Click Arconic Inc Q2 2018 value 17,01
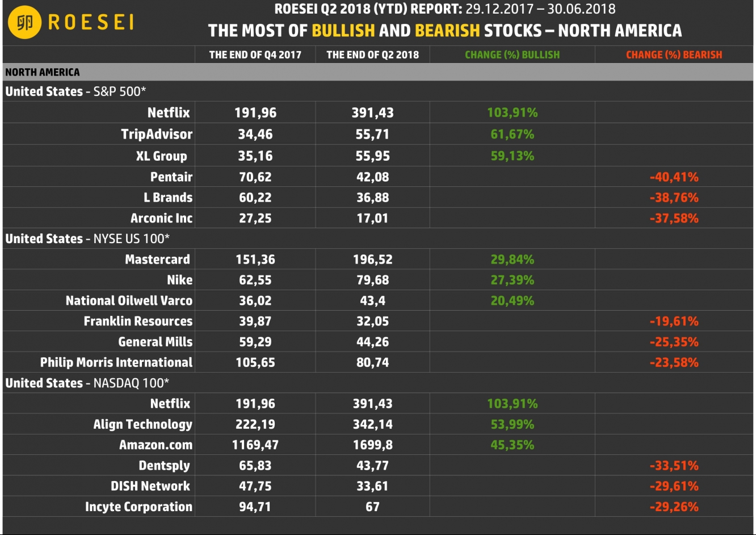This screenshot has width=756, height=535. tap(372, 218)
